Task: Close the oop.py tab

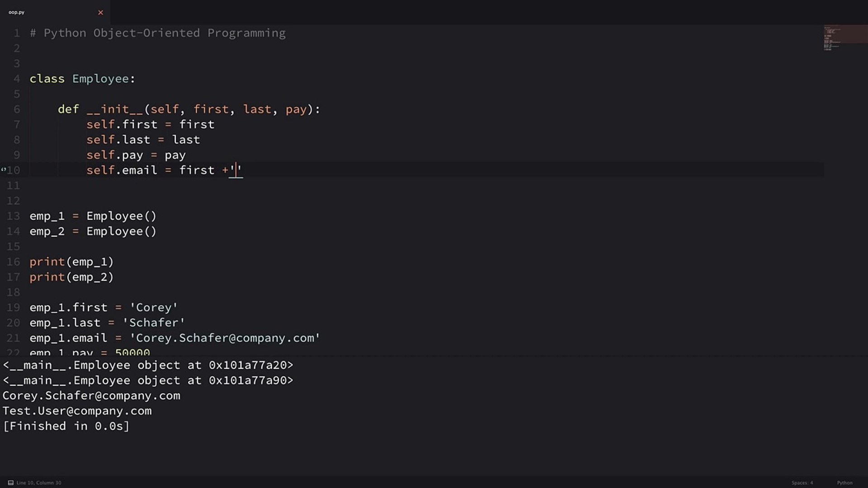Action: click(100, 13)
